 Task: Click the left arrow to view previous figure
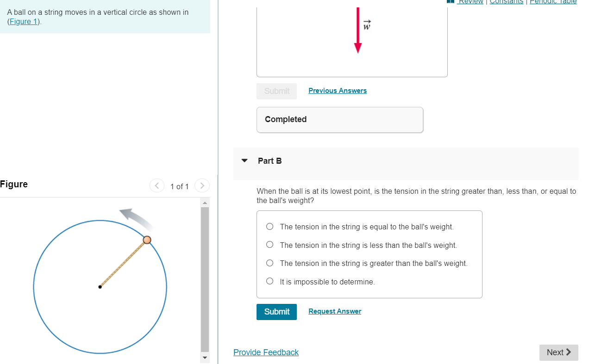(157, 185)
